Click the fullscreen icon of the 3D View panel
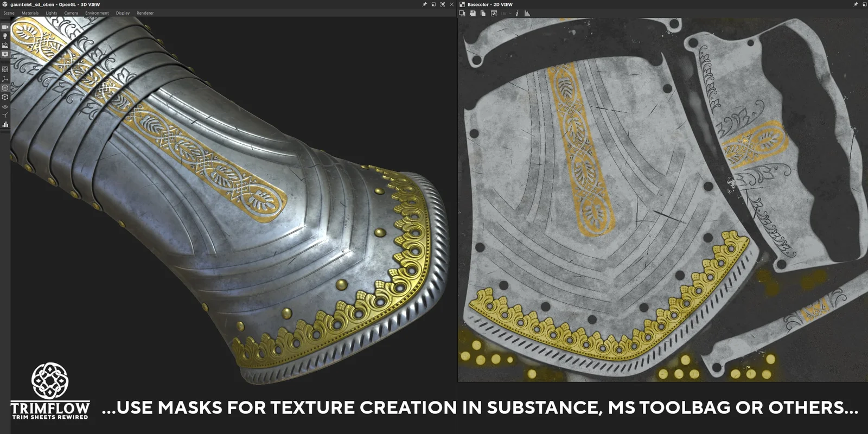Screen dimensions: 868x434 coord(443,4)
